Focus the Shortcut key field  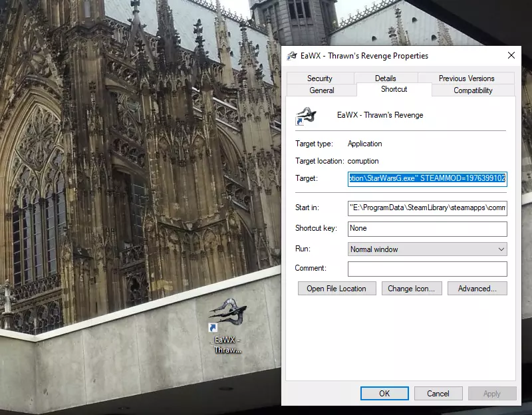pyautogui.click(x=427, y=229)
